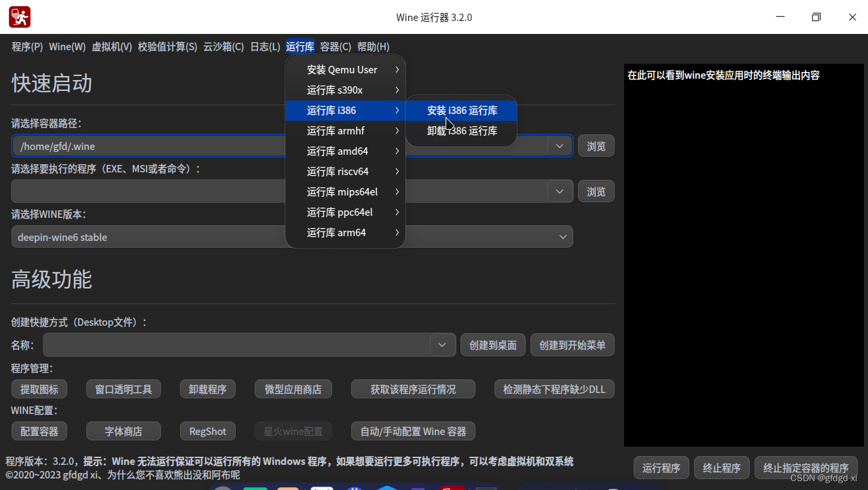Viewport: 868px width, 490px height.
Task: Click 终止程序 button
Action: pyautogui.click(x=722, y=468)
